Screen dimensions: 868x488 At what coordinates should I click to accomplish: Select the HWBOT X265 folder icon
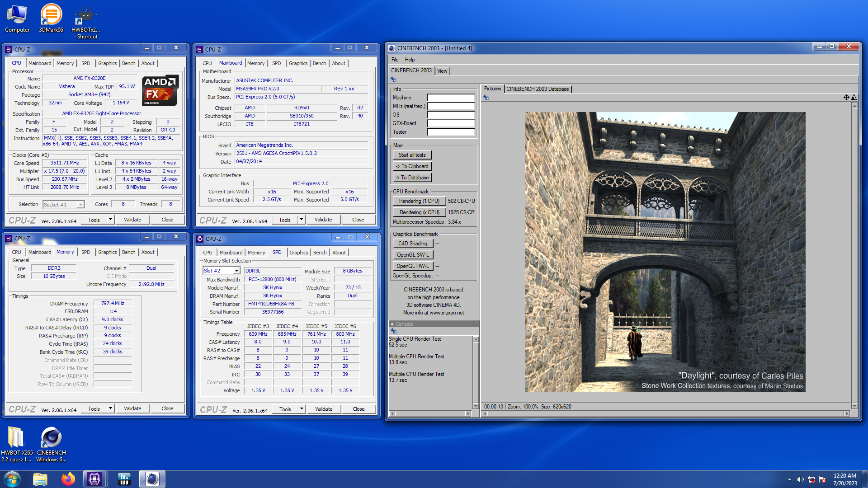pos(17,444)
